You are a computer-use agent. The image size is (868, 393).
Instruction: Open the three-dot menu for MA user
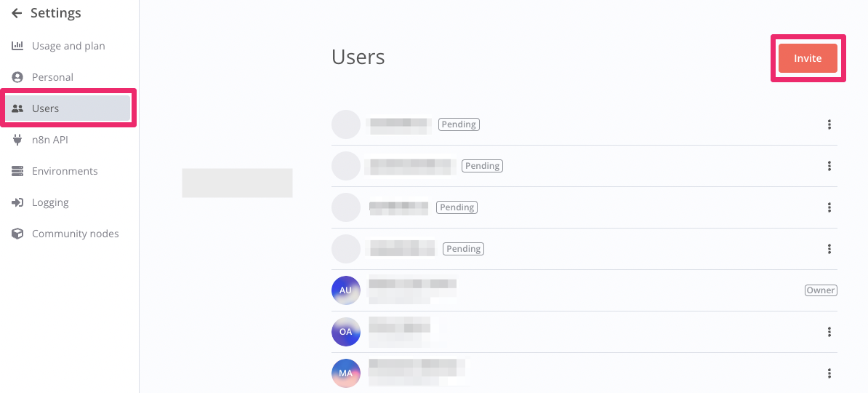point(829,373)
